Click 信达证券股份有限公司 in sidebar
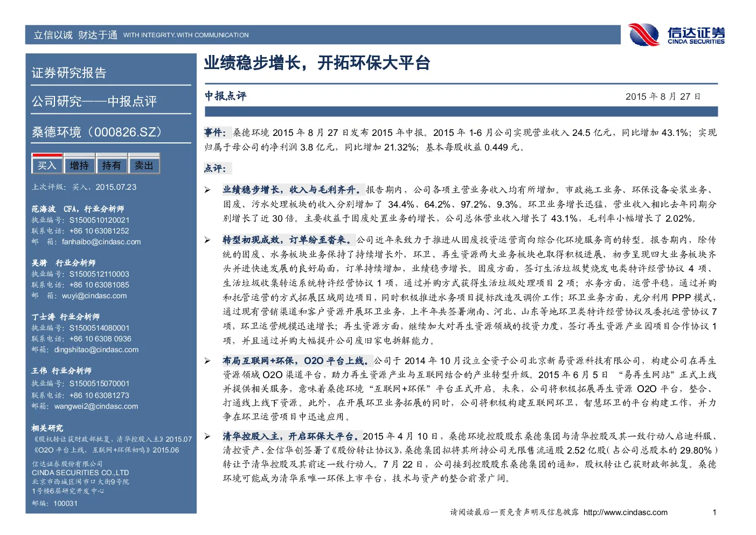The height and width of the screenshot is (535, 756). tap(67, 464)
